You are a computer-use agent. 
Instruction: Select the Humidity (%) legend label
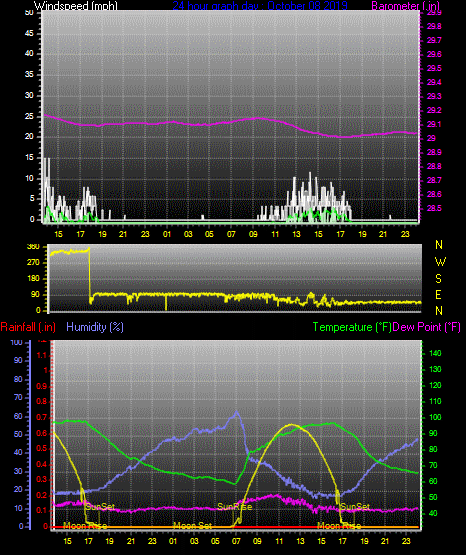[x=95, y=327]
